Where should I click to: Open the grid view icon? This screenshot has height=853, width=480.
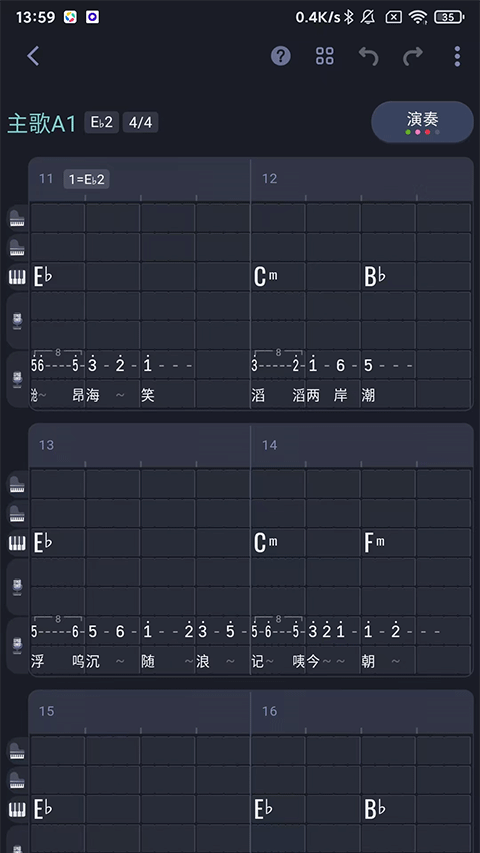pos(325,55)
